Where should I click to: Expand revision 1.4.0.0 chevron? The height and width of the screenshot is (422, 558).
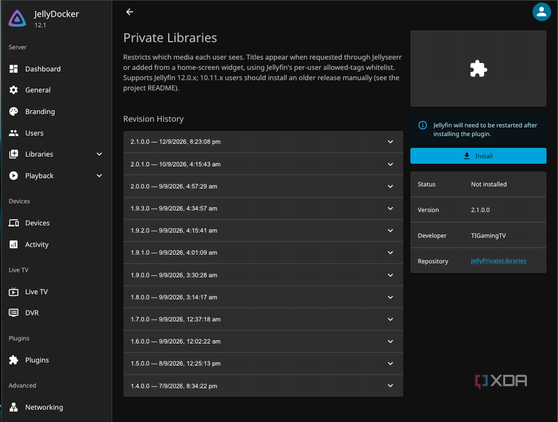pyautogui.click(x=390, y=386)
